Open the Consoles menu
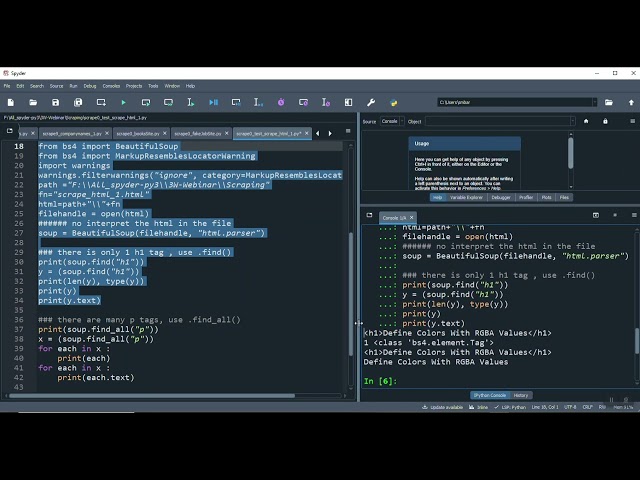640x480 pixels. pyautogui.click(x=111, y=86)
